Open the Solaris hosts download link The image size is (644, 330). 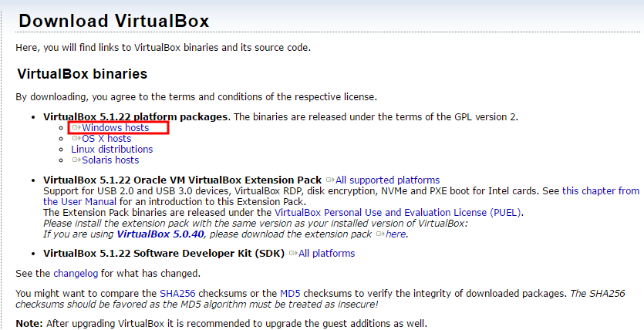[110, 160]
